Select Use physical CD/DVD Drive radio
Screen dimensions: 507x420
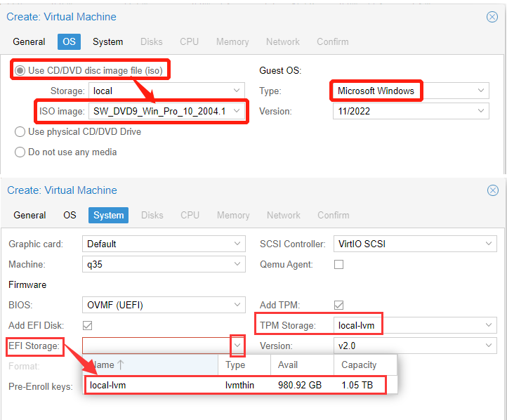[x=20, y=132]
